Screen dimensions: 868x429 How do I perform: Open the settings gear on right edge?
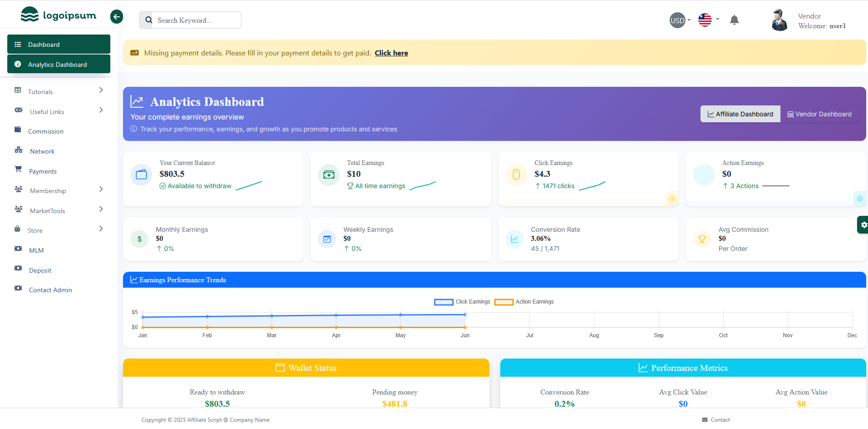tap(863, 225)
